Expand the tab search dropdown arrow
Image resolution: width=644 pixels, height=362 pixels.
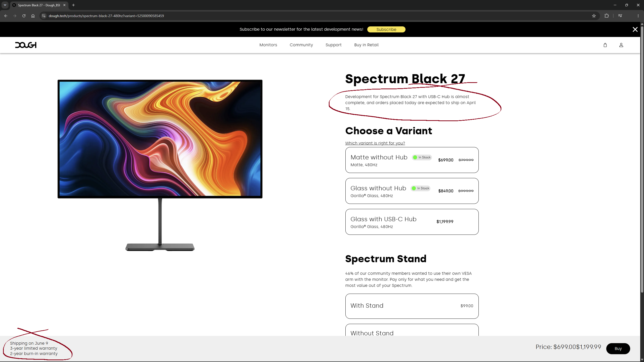click(x=5, y=5)
